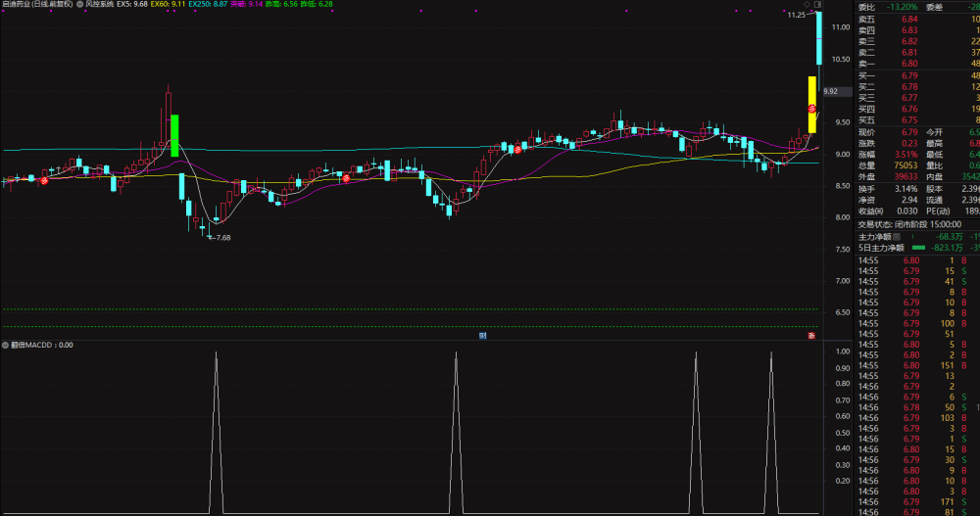This screenshot has height=516, width=980.
Task: Click the 14:55 trade with volume 151
Action: [x=918, y=365]
